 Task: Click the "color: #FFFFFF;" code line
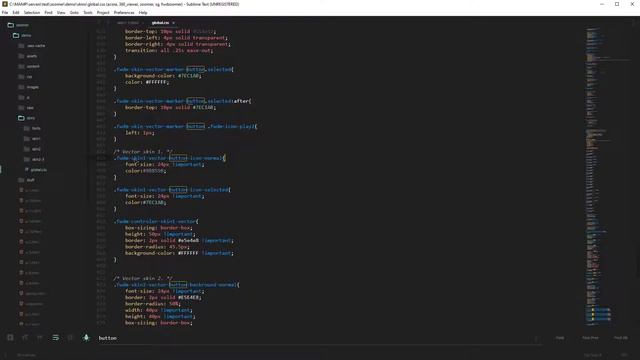coord(147,82)
